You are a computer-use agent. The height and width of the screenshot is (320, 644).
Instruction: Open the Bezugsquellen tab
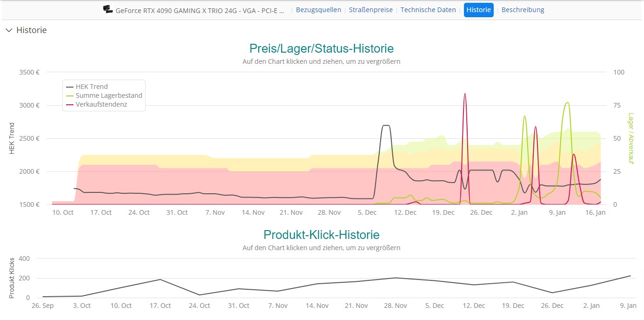(x=318, y=10)
